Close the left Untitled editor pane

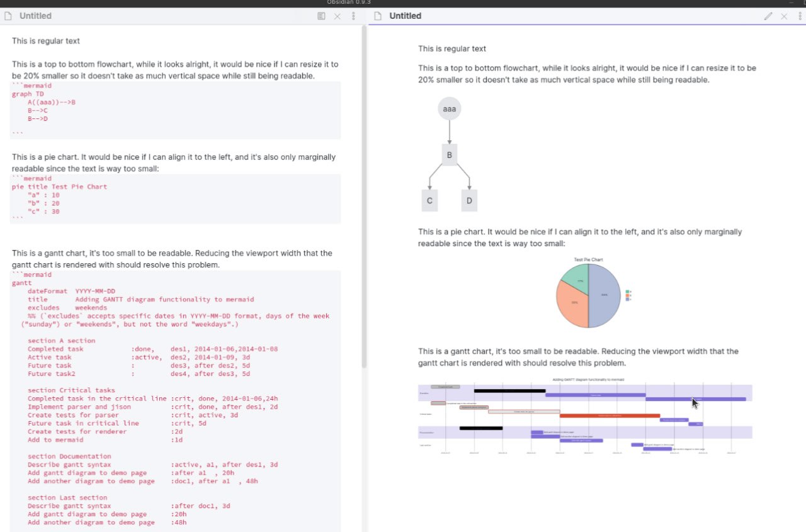(338, 16)
